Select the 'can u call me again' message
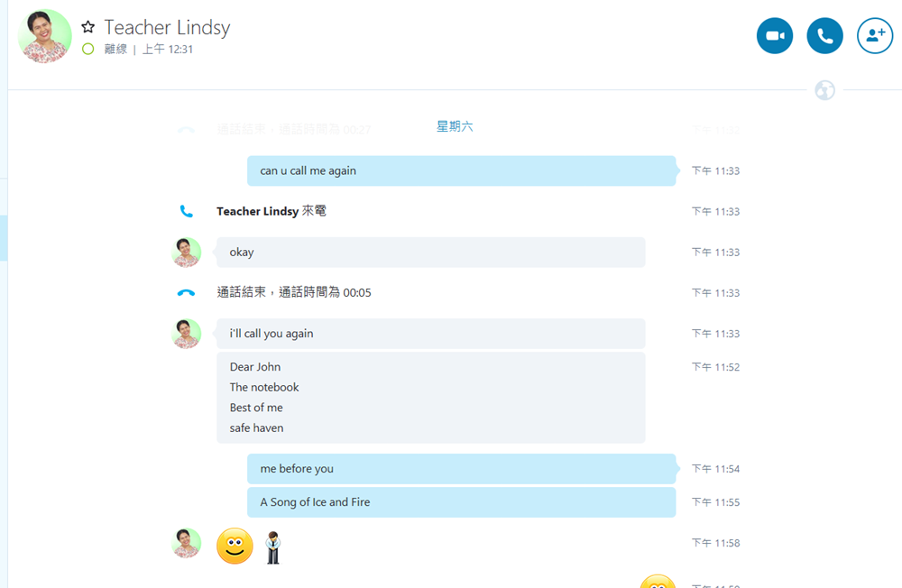This screenshot has width=902, height=588. point(461,170)
